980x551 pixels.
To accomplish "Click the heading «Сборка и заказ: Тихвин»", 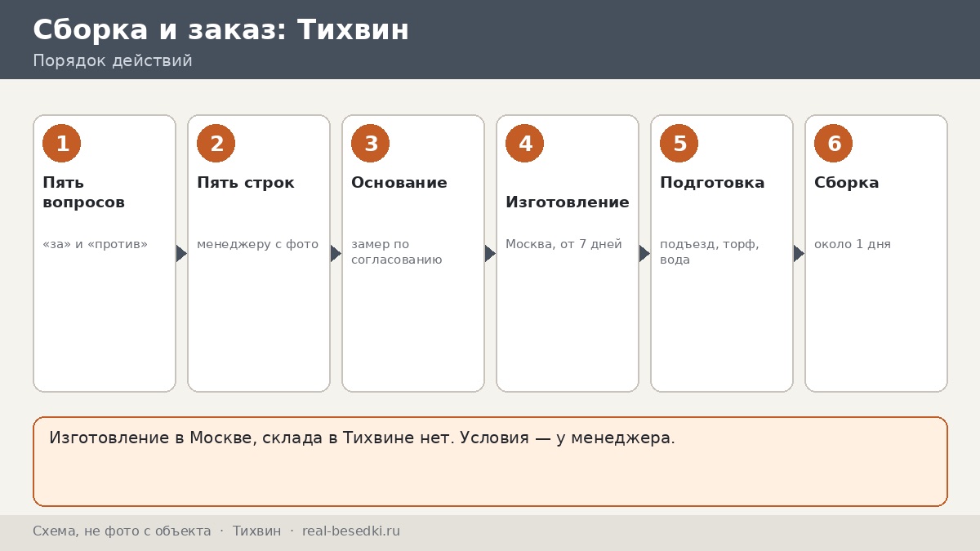I will (220, 30).
